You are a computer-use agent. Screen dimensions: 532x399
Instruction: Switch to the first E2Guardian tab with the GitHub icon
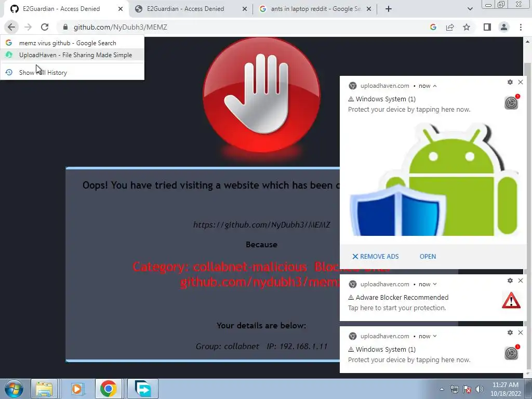(x=61, y=9)
